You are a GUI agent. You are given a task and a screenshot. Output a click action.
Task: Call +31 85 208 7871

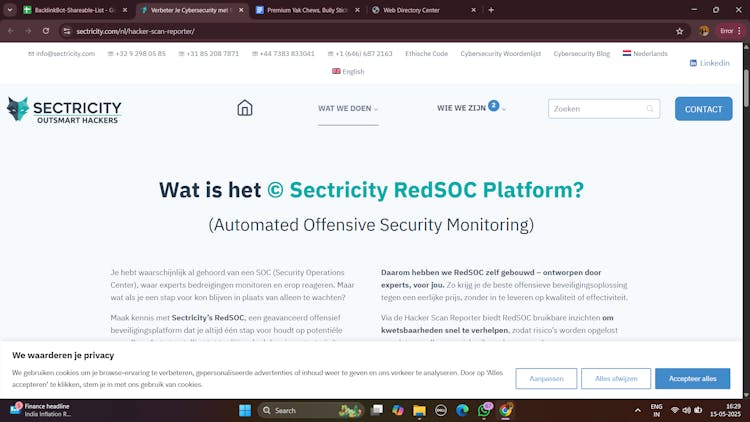pos(209,54)
